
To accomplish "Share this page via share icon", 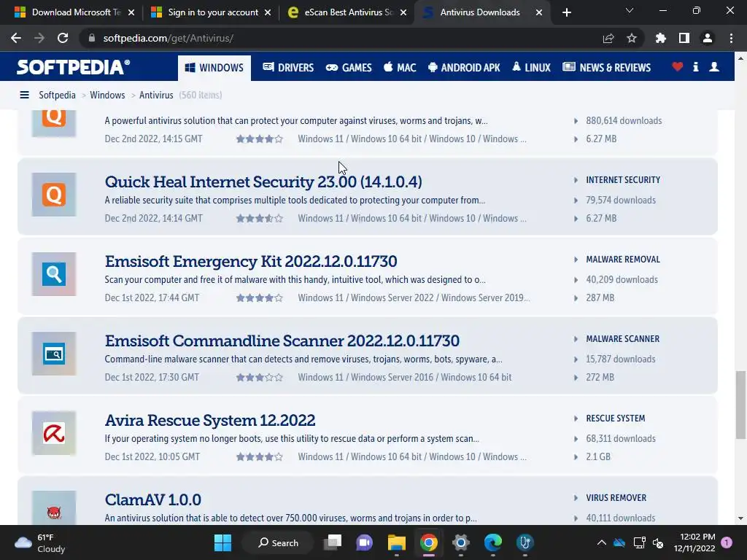I will [x=608, y=38].
